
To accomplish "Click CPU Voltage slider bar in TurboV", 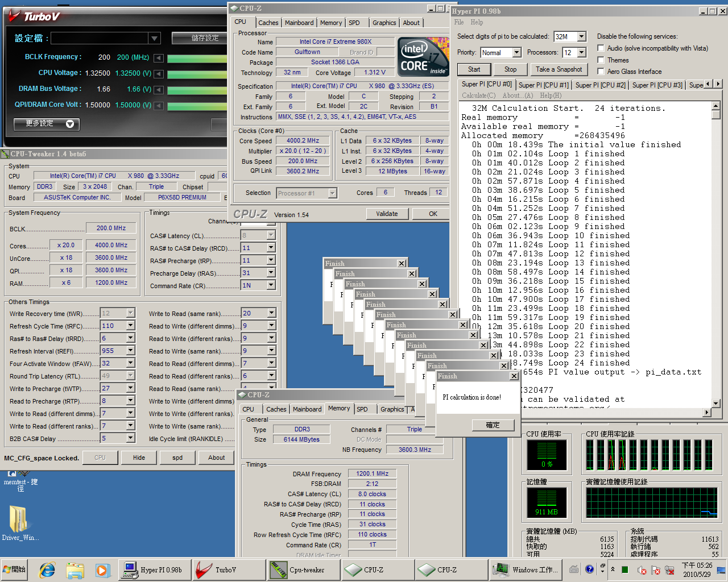I will coord(196,74).
